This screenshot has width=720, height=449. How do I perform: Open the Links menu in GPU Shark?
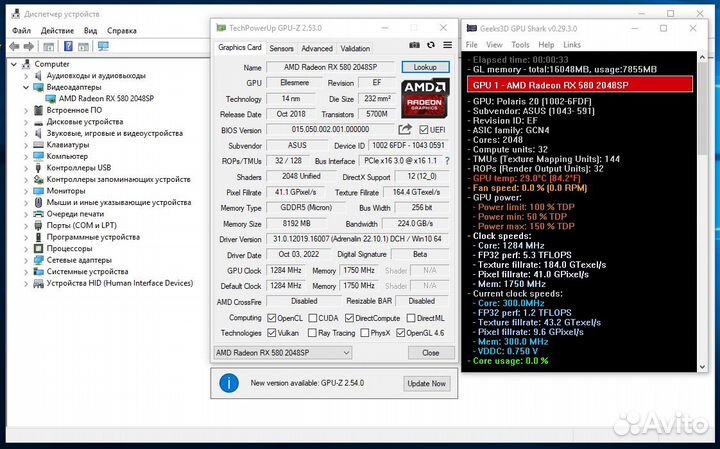click(572, 45)
